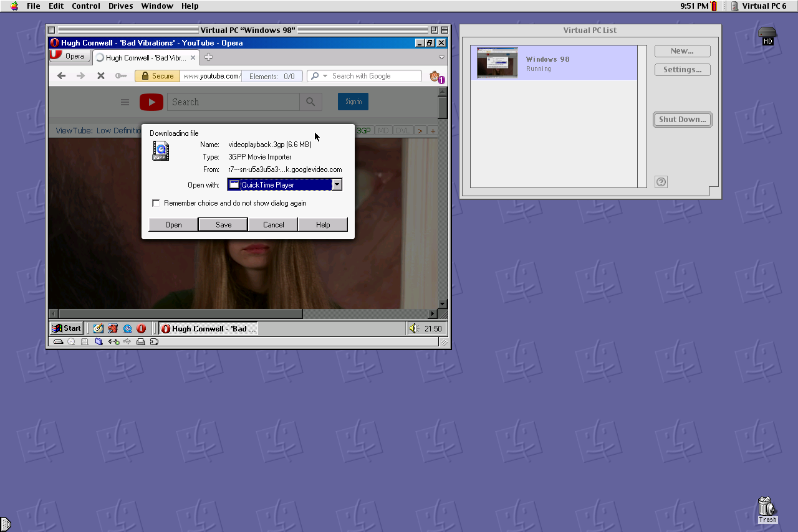Launch Opera from quick launch bar
The image size is (798, 532).
(142, 328)
